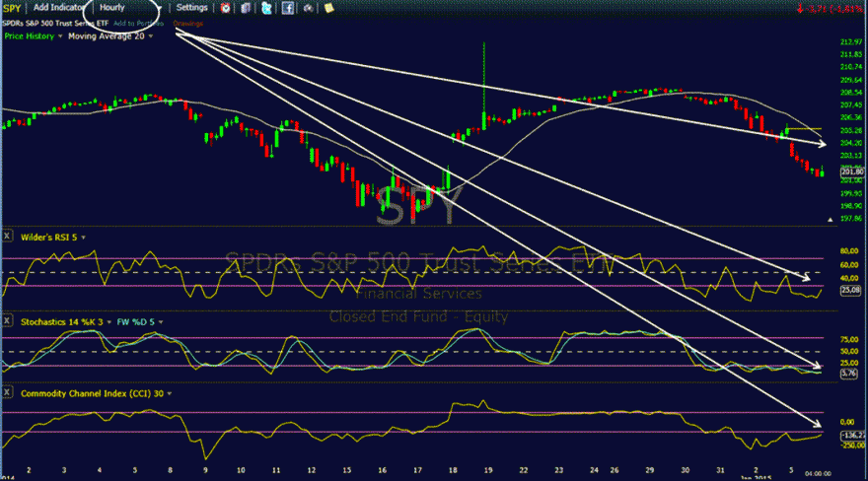Click the 212.97 price axis label

point(851,42)
